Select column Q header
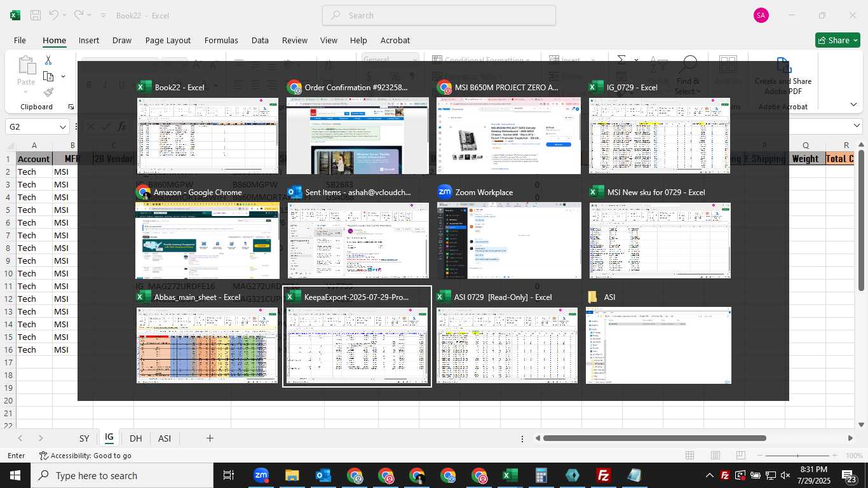Image resolution: width=868 pixels, height=488 pixels. pyautogui.click(x=806, y=146)
